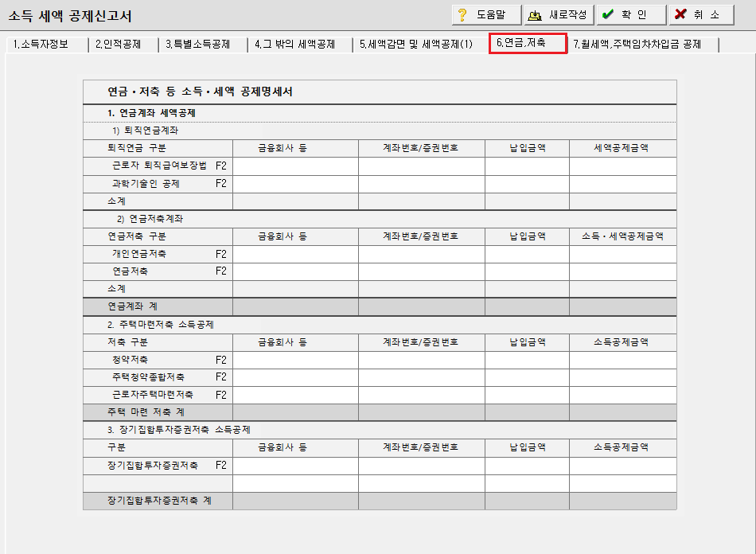756x554 pixels.
Task: Switch to the 2.인적공제 tab
Action: pyautogui.click(x=123, y=45)
